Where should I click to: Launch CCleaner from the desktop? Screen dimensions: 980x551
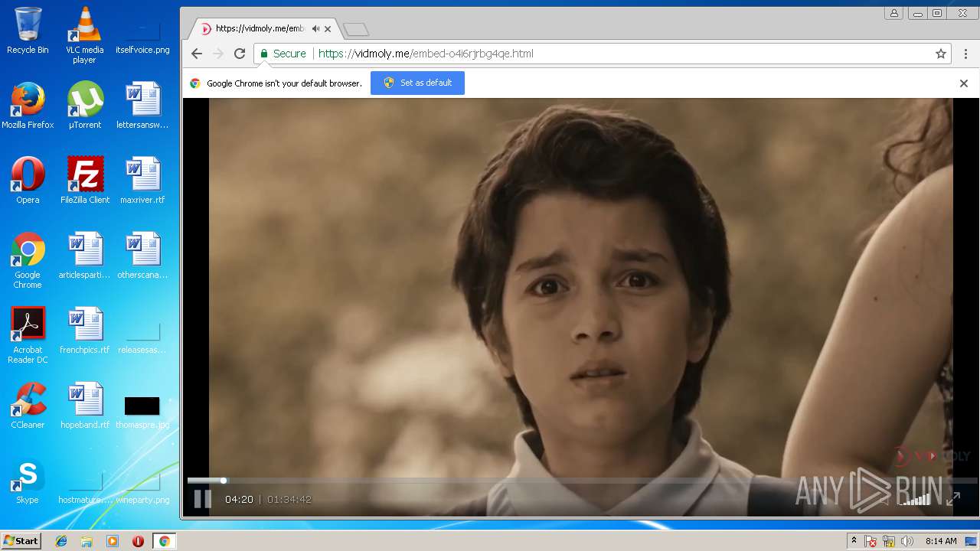28,406
